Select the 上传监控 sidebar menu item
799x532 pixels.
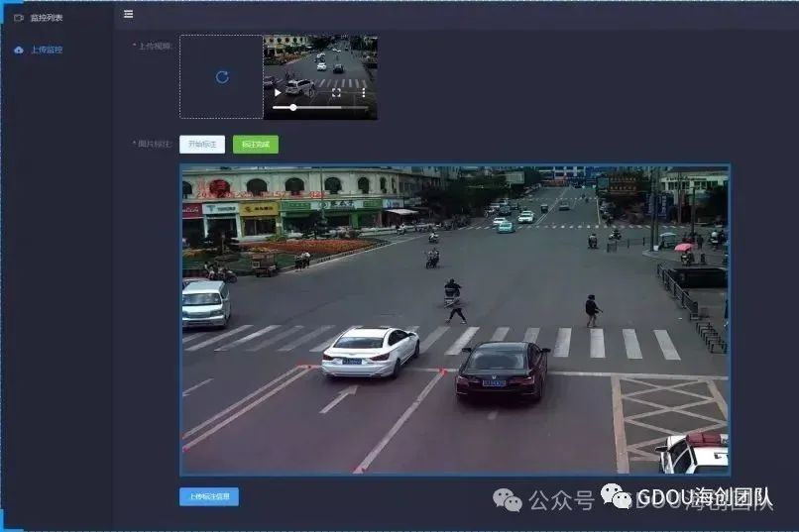tap(46, 50)
